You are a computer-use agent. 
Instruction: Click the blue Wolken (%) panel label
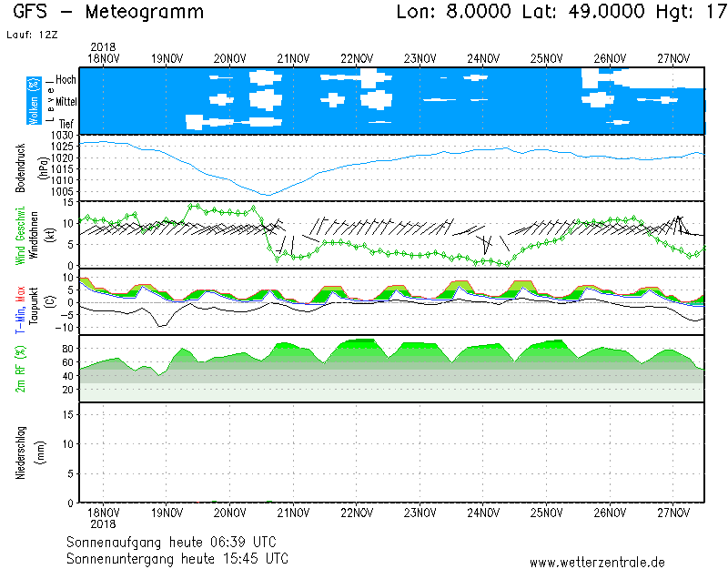click(x=34, y=101)
